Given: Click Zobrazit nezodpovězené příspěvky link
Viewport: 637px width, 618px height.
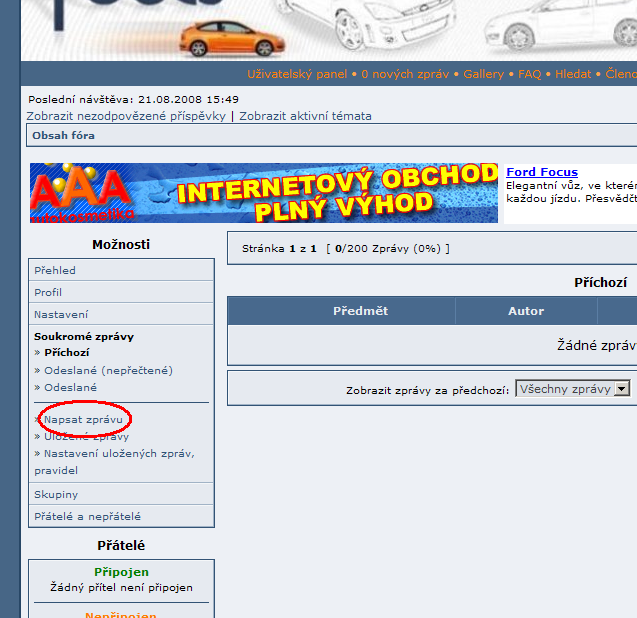Looking at the screenshot, I should pos(126,116).
